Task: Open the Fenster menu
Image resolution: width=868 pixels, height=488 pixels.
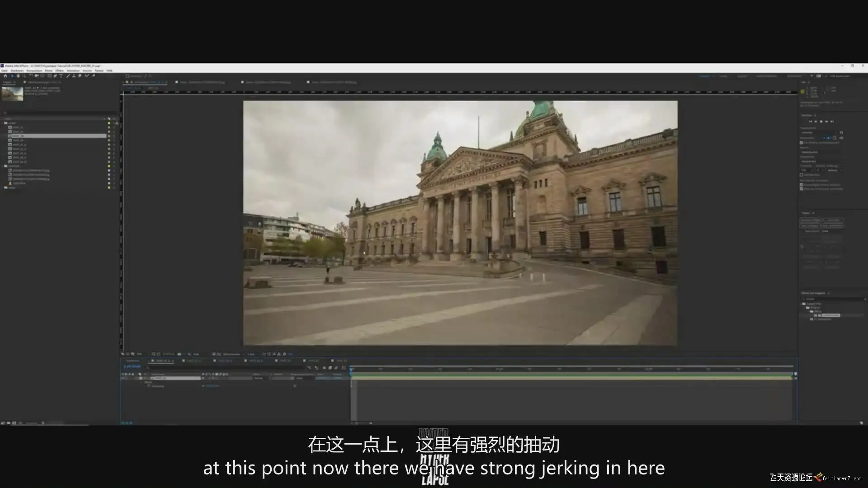Action: tap(99, 70)
